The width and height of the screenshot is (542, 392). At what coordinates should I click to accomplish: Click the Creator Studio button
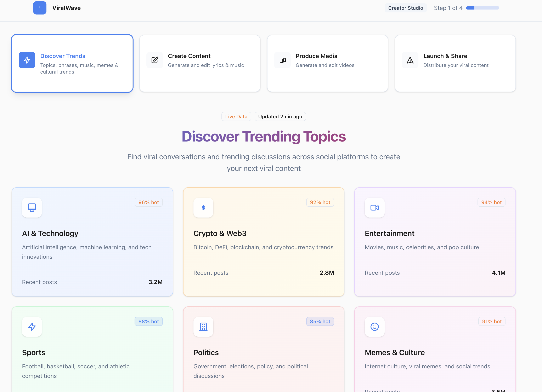406,8
